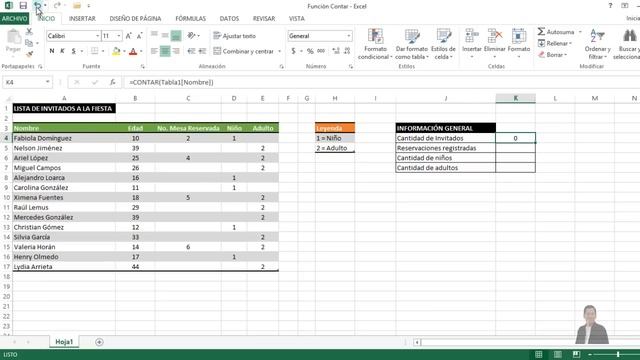This screenshot has width=640, height=360.
Task: Decrease decimals icon
Action: (x=347, y=51)
